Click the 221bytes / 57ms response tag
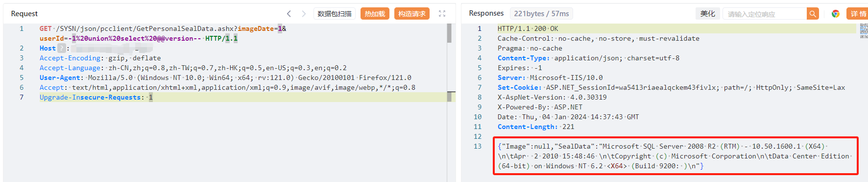 [542, 14]
